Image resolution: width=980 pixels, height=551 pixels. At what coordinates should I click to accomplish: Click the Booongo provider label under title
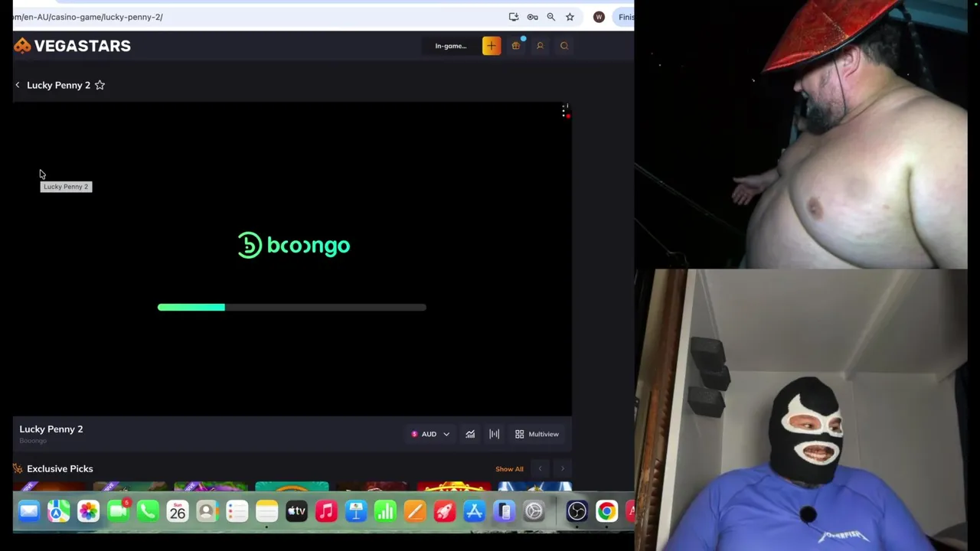(x=33, y=441)
